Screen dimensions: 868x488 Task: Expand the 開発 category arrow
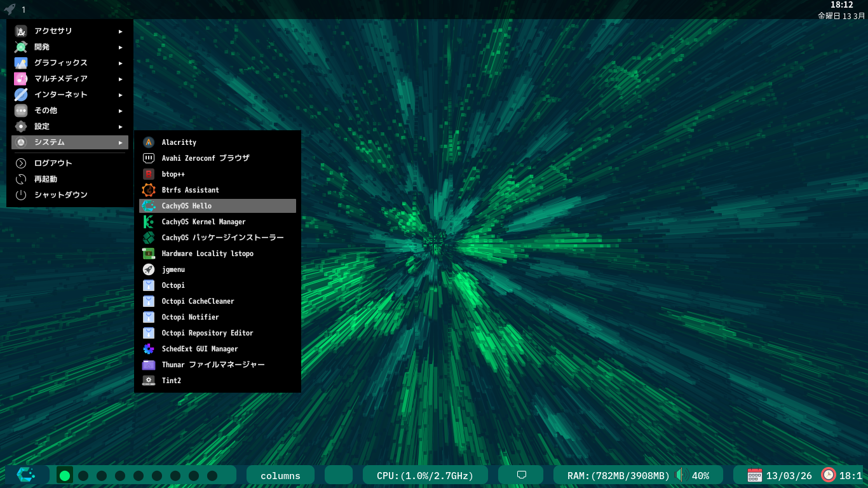tap(120, 47)
